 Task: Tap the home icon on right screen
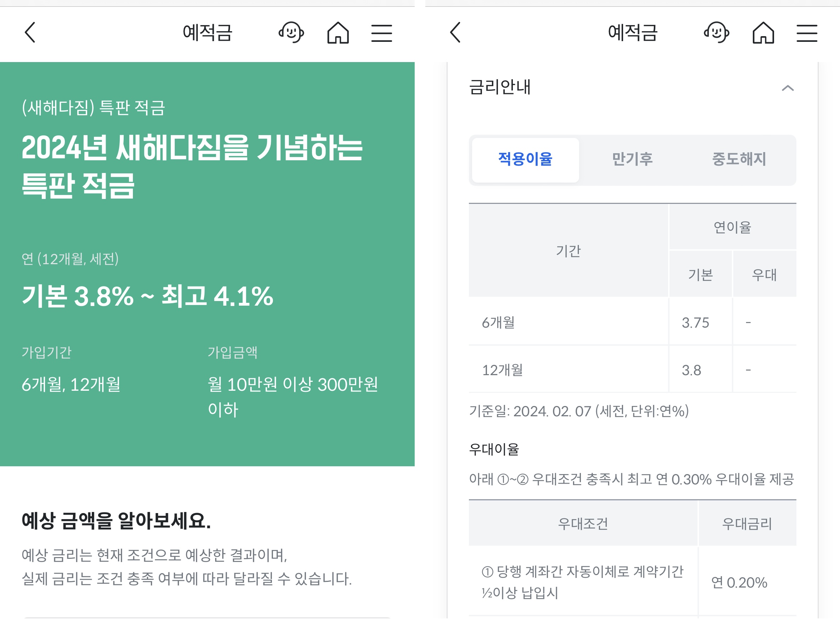click(x=763, y=32)
